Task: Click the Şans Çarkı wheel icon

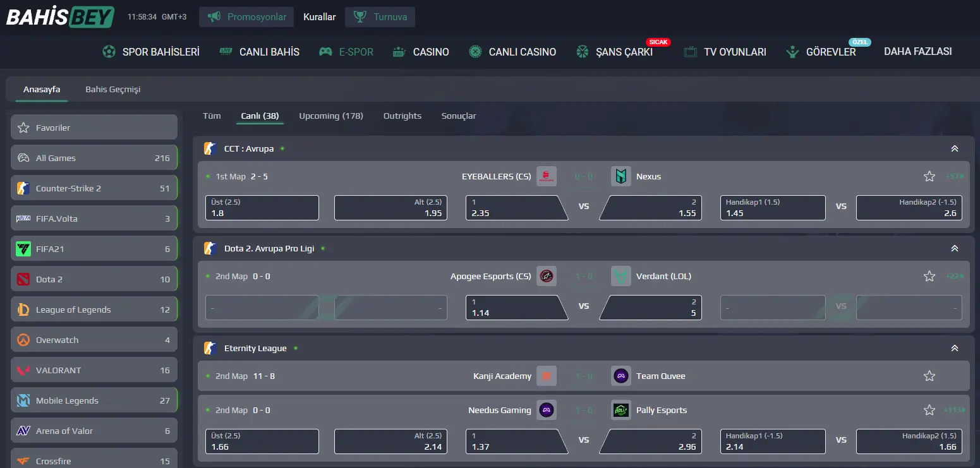Action: pos(583,52)
